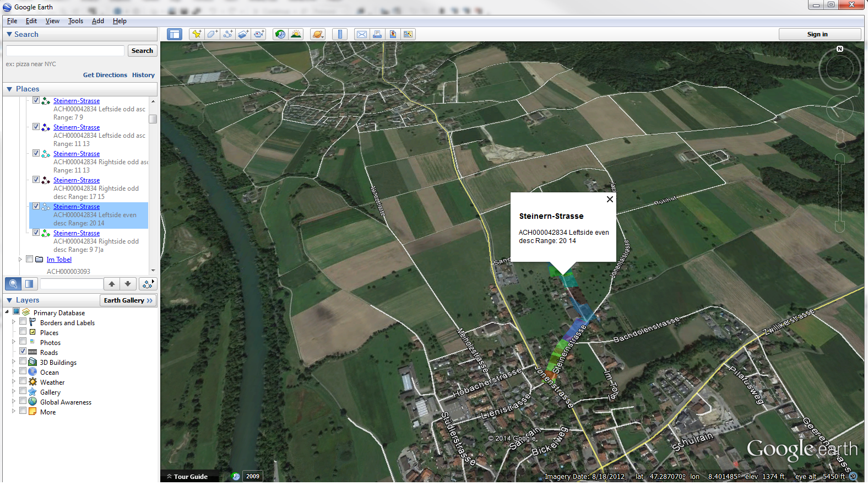Toggle sunlight across the landscape icon
This screenshot has width=868, height=485.
tap(296, 34)
